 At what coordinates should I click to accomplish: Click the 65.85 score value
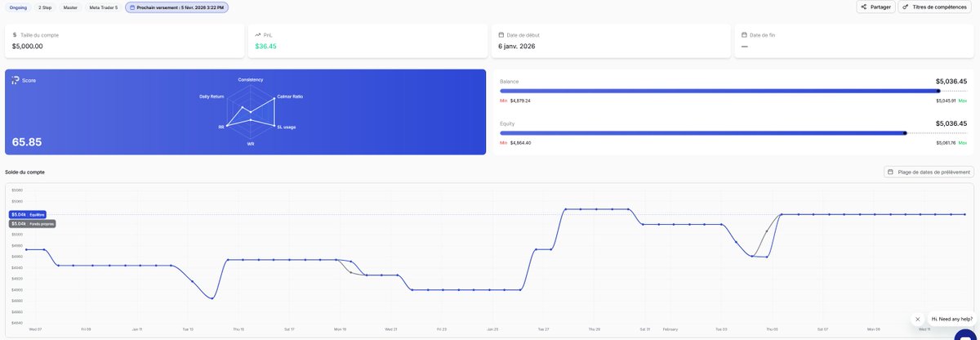27,142
